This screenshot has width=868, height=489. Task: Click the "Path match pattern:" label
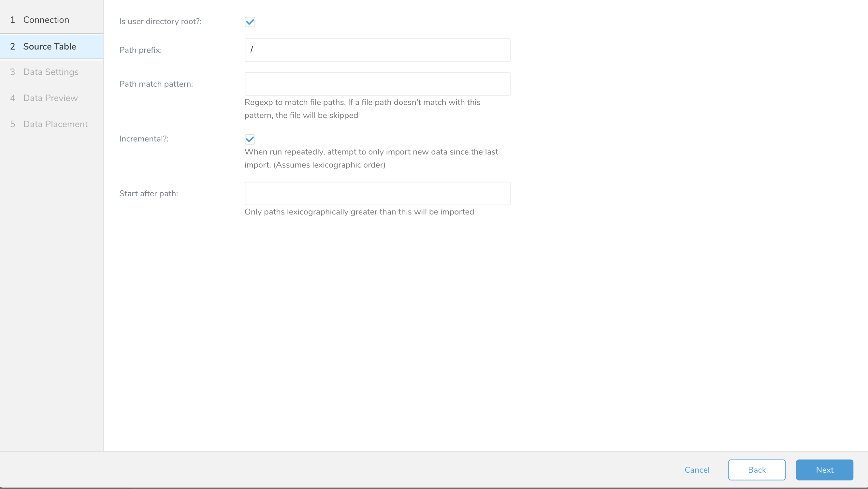156,84
